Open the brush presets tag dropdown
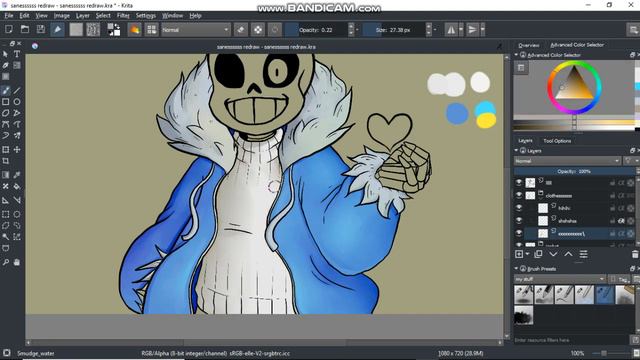640x360 pixels. (x=560, y=279)
